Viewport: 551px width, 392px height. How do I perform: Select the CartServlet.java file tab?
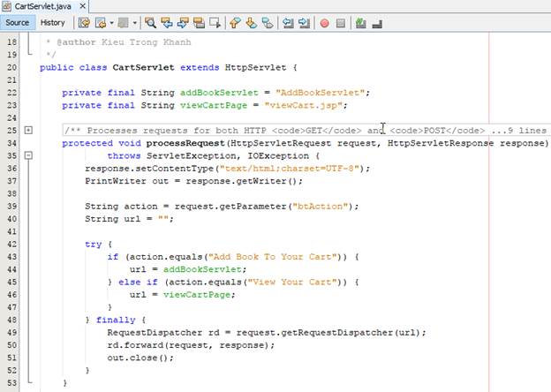(42, 6)
